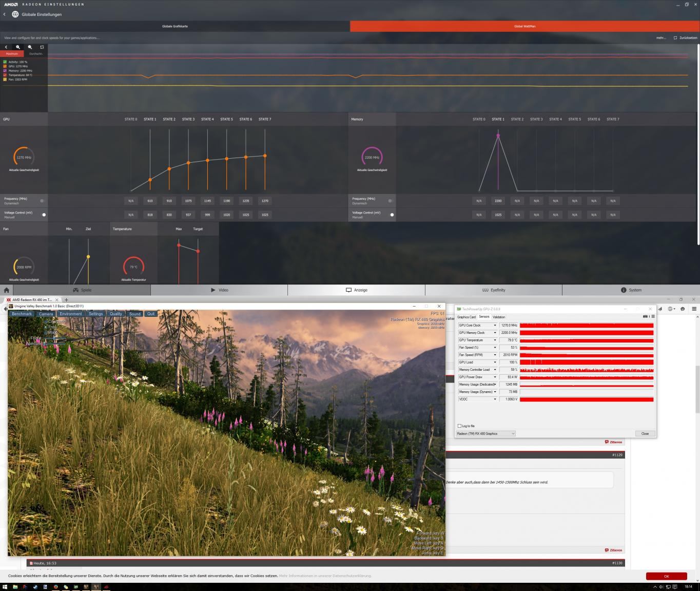The width and height of the screenshot is (700, 591).
Task: Open the Radeon RX 480 Graphics device selector
Action: point(485,433)
